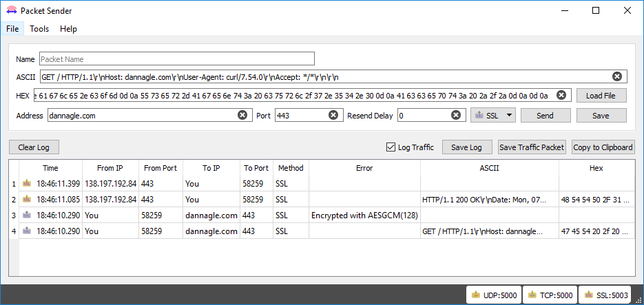Click the ASCII column header in the log
The width and height of the screenshot is (644, 305).
pyautogui.click(x=489, y=167)
